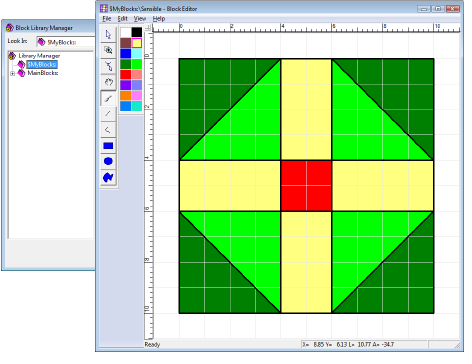Choose the zoom magnifier tool

point(108,50)
